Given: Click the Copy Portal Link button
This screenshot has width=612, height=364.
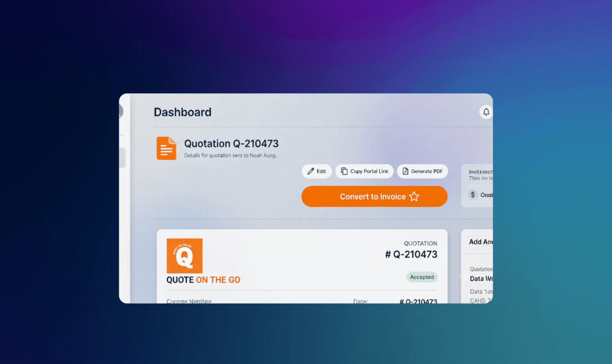Looking at the screenshot, I should (x=364, y=171).
